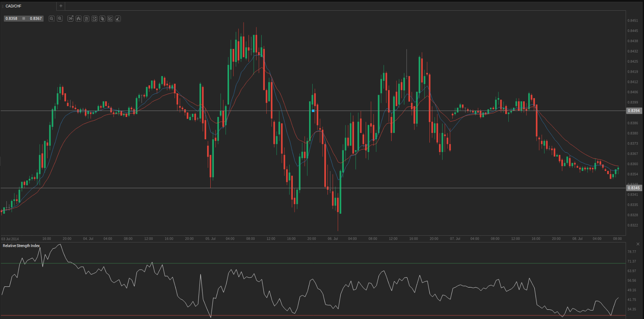The height and width of the screenshot is (319, 644).
Task: Click the 06. Jul date label
Action: point(333,239)
